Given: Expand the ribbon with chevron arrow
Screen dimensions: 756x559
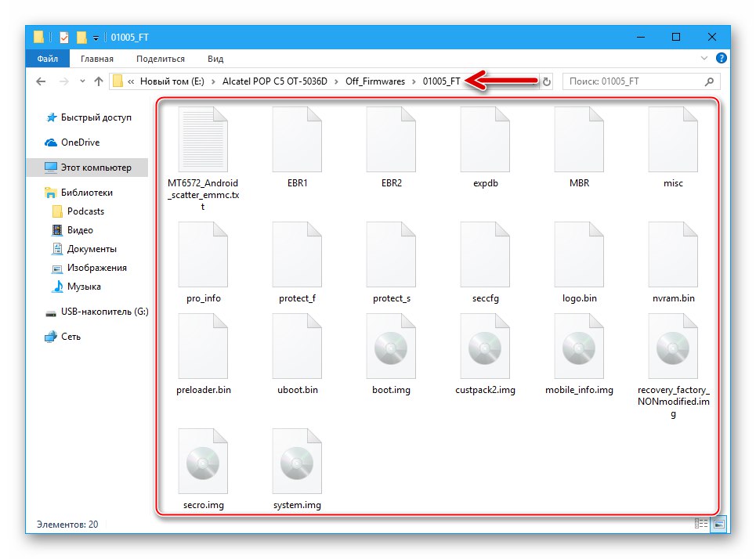Looking at the screenshot, I should 704,58.
